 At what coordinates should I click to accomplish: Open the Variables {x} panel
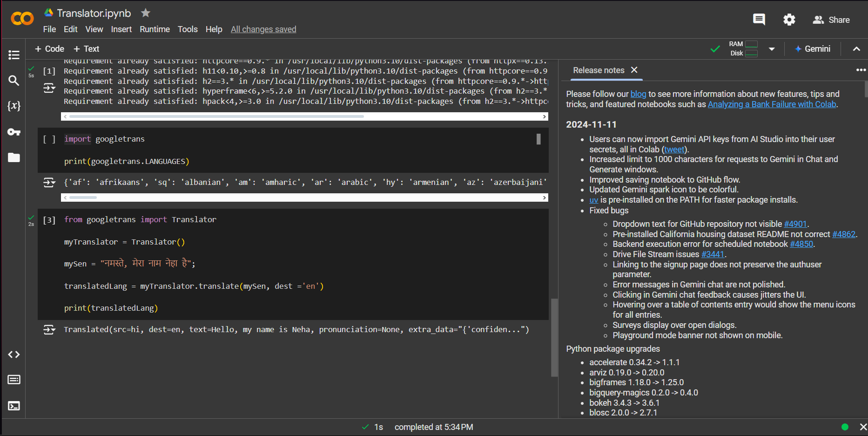point(14,106)
